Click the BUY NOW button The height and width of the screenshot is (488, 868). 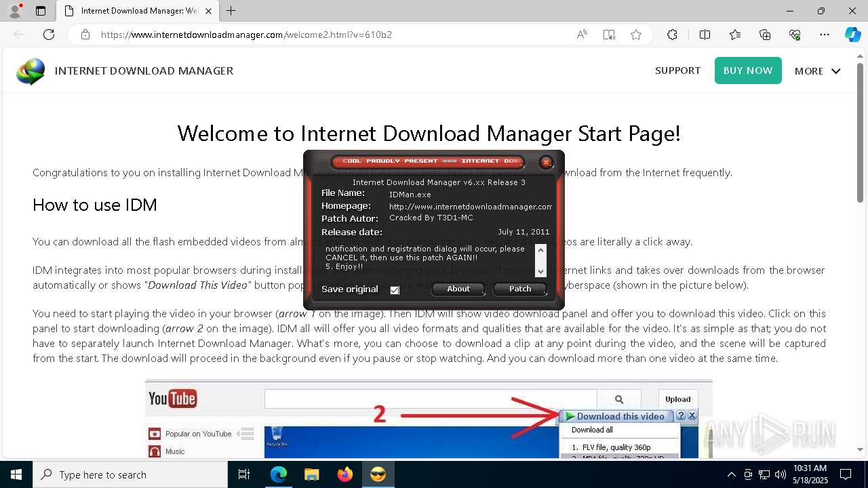click(748, 70)
